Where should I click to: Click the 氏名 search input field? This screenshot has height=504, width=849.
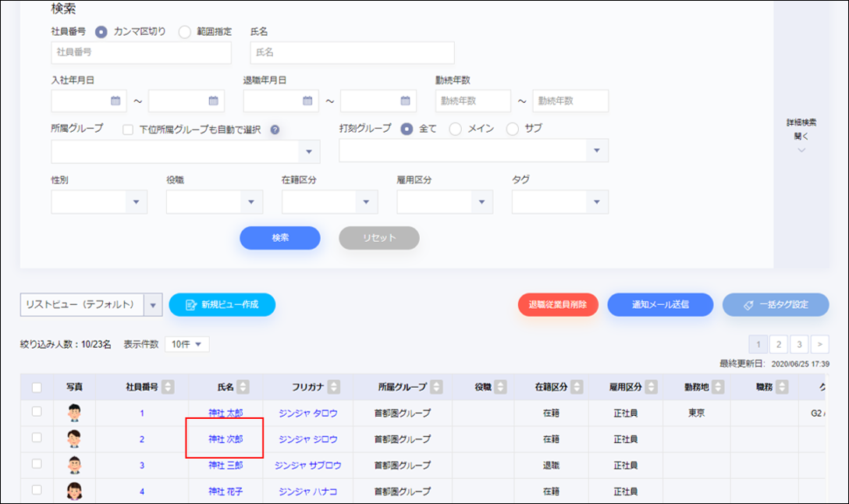point(352,53)
